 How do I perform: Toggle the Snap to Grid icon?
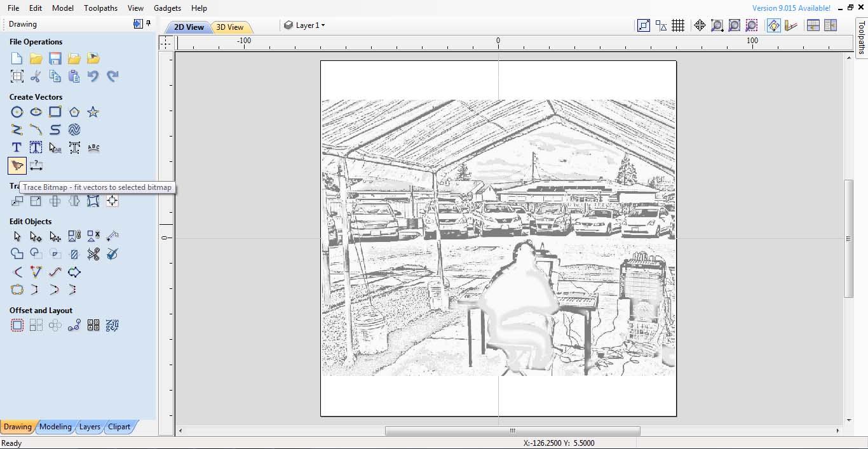click(678, 25)
